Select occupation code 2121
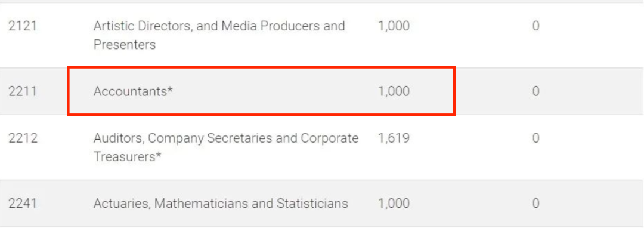The height and width of the screenshot is (228, 644). [22, 26]
